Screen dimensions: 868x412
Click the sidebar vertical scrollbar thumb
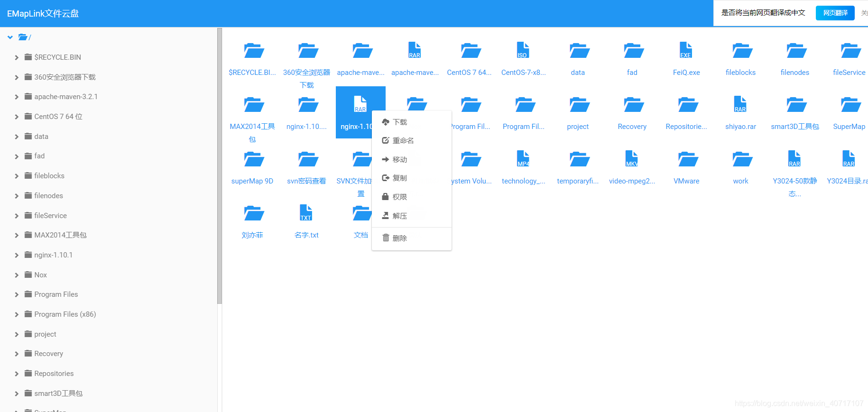(220, 166)
